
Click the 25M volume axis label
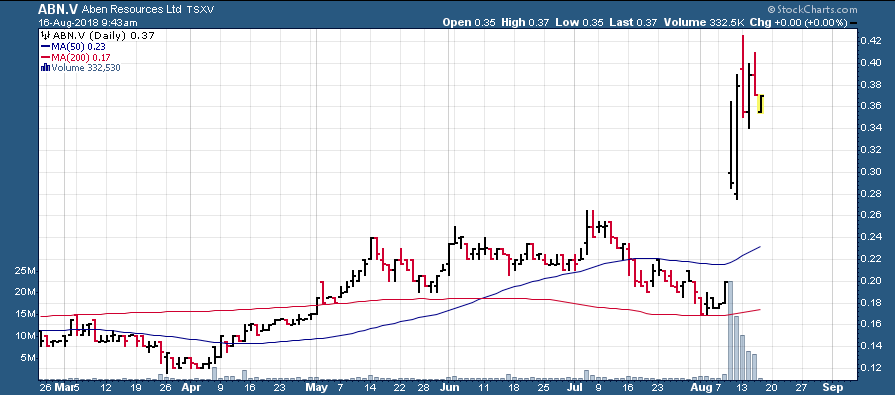click(26, 271)
